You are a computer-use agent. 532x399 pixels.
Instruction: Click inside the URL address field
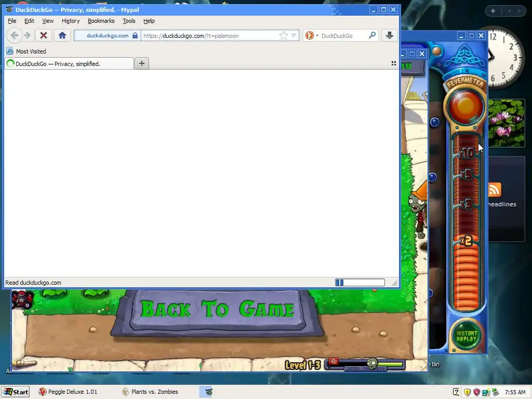click(x=210, y=36)
